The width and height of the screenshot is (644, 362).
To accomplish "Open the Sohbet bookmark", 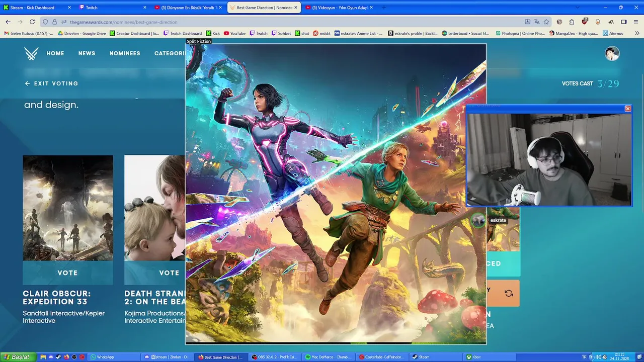I will (281, 33).
